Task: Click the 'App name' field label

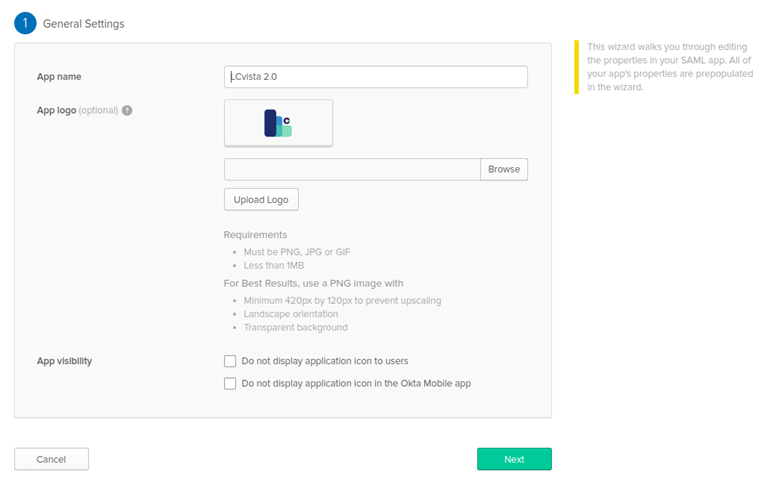Action: click(x=59, y=77)
